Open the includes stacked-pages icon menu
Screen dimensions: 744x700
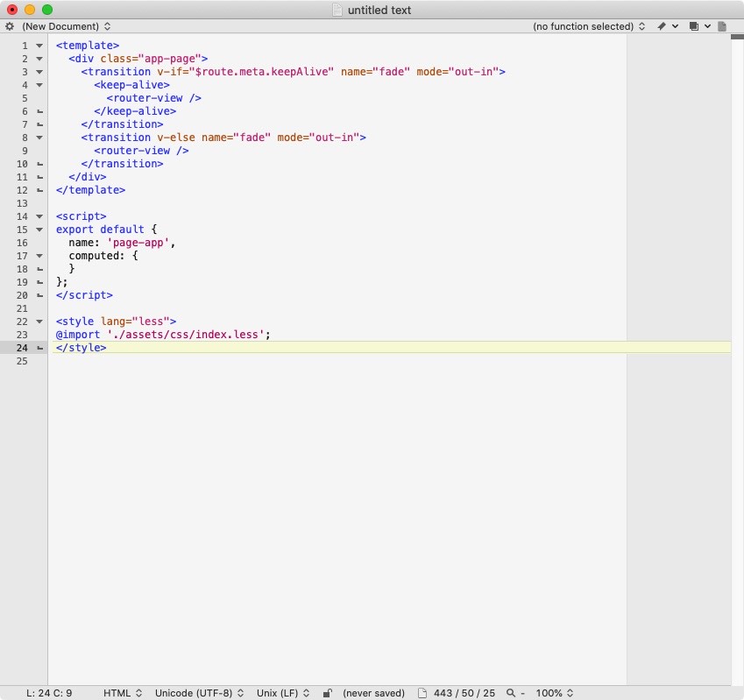[x=699, y=26]
